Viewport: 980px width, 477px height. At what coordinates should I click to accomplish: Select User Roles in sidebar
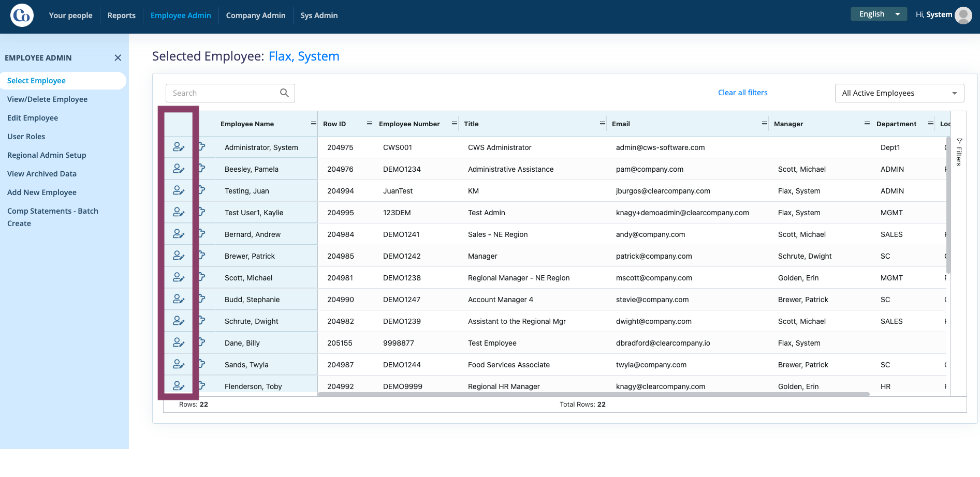pyautogui.click(x=26, y=137)
